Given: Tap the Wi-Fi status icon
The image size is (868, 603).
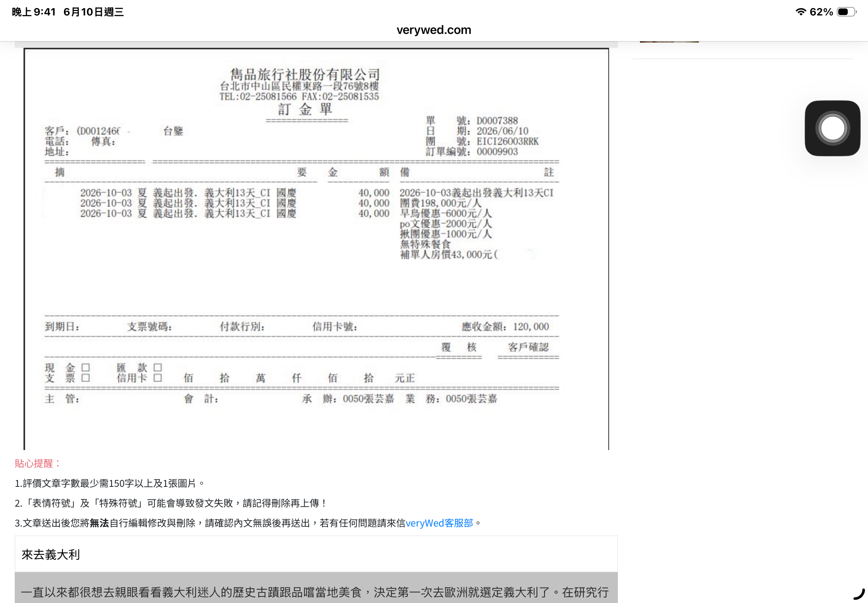Looking at the screenshot, I should [x=800, y=12].
